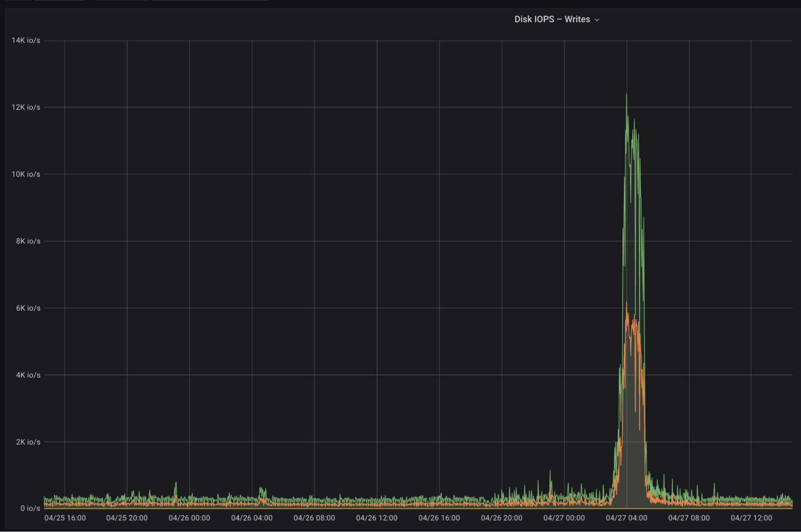This screenshot has height=532, width=801.
Task: Click the 12K io/s y-axis label
Action: (26, 107)
